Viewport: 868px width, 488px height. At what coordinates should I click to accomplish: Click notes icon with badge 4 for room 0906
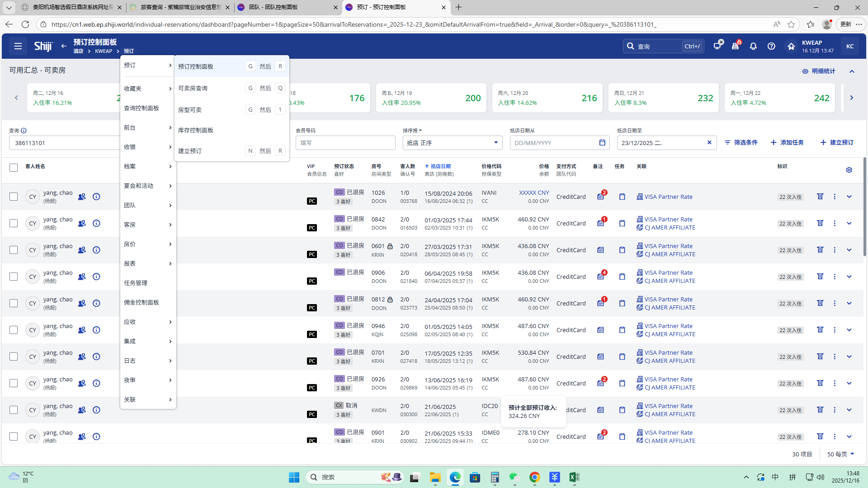[600, 277]
